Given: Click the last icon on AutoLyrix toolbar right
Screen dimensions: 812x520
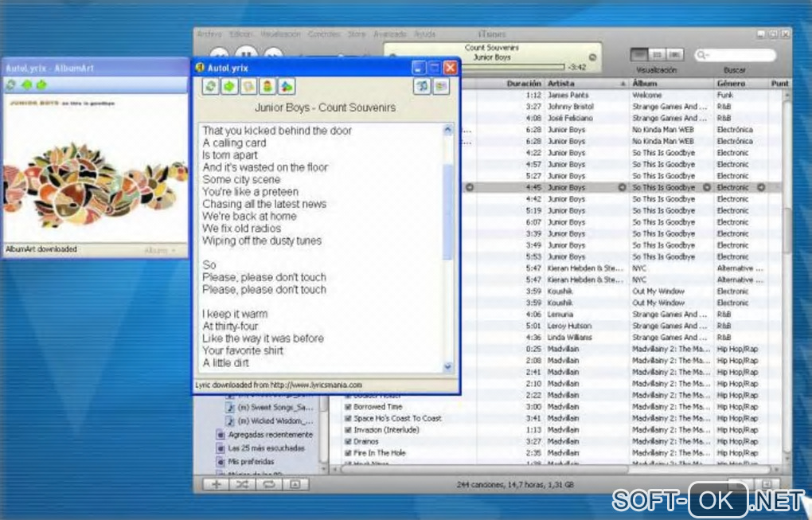Looking at the screenshot, I should [441, 87].
